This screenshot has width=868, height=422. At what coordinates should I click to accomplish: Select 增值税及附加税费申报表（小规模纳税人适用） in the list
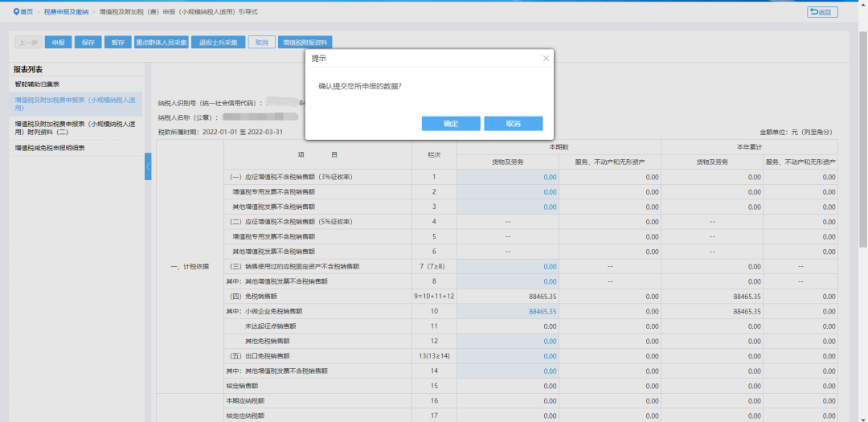coord(76,104)
